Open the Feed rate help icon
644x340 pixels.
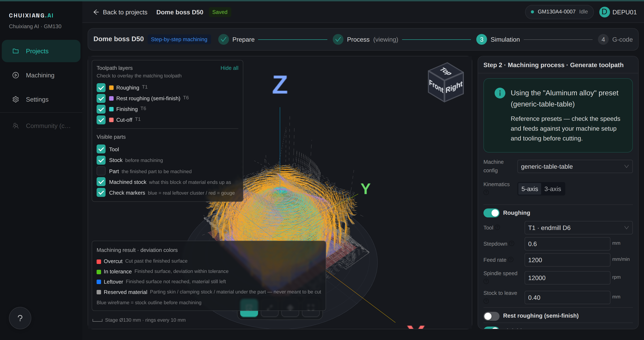tap(511, 259)
